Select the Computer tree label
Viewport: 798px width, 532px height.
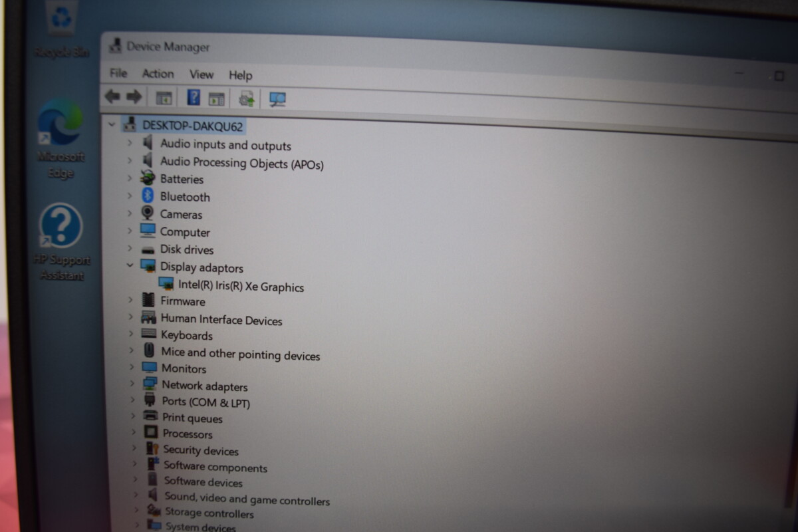(185, 232)
